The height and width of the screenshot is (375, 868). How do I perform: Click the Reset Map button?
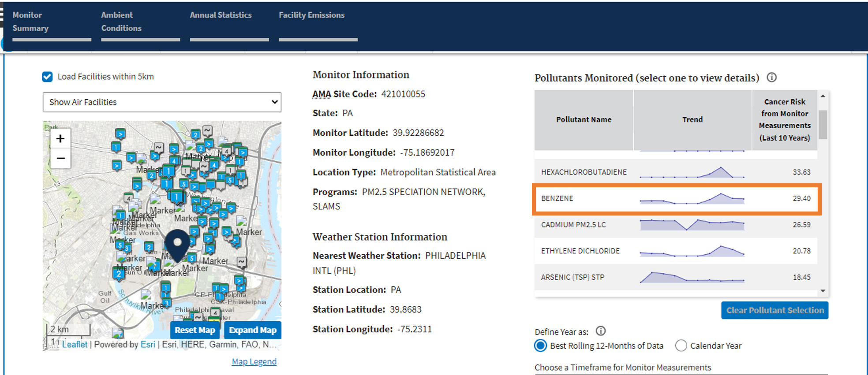pyautogui.click(x=195, y=330)
